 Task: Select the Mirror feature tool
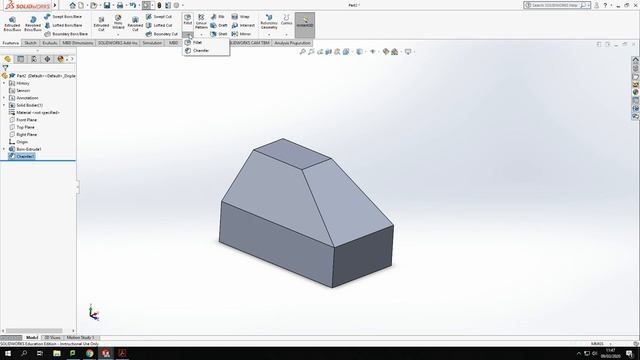(x=241, y=34)
